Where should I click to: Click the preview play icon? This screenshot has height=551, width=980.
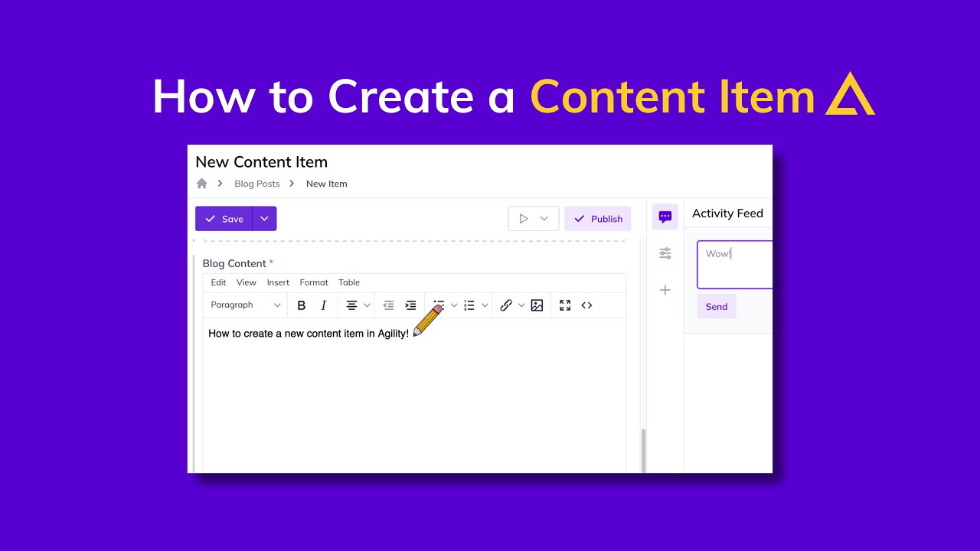[524, 219]
